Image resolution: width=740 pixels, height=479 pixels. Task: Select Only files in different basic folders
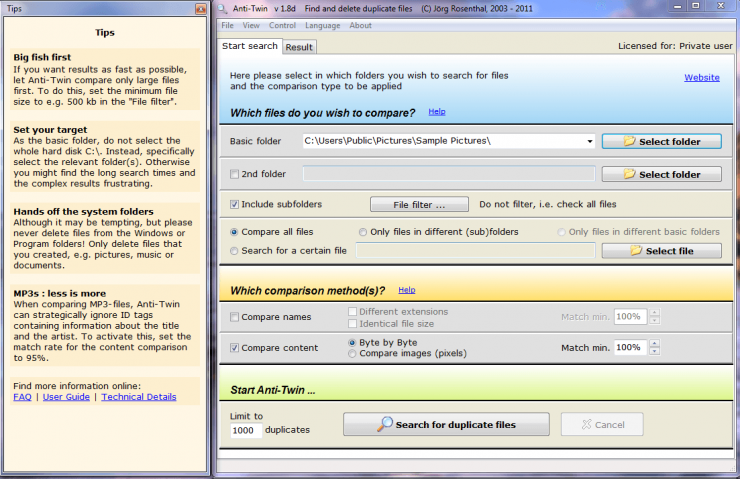(561, 232)
